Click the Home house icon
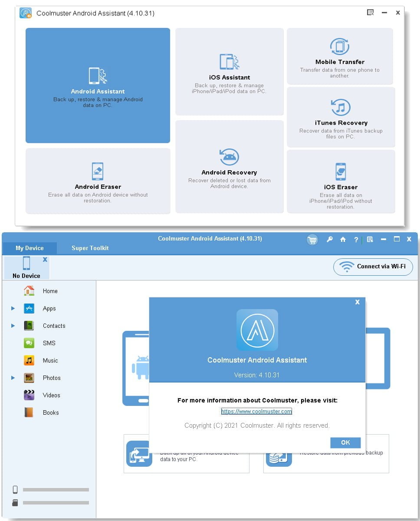Screen dimensions: 420x521 tap(29, 290)
